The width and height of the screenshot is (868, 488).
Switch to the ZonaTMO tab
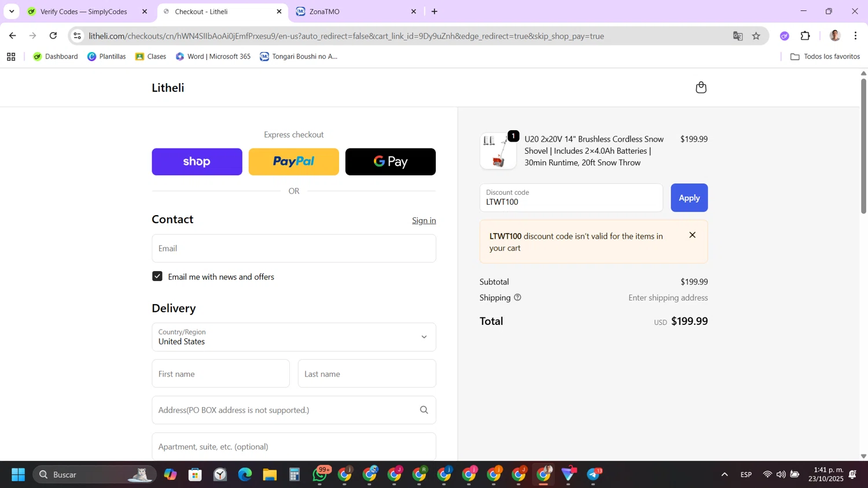tap(356, 12)
